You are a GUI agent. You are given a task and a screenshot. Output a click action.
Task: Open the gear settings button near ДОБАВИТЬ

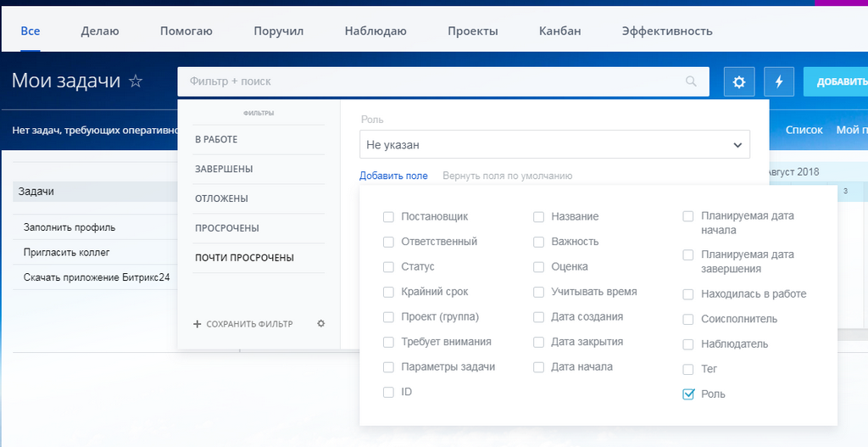(739, 82)
